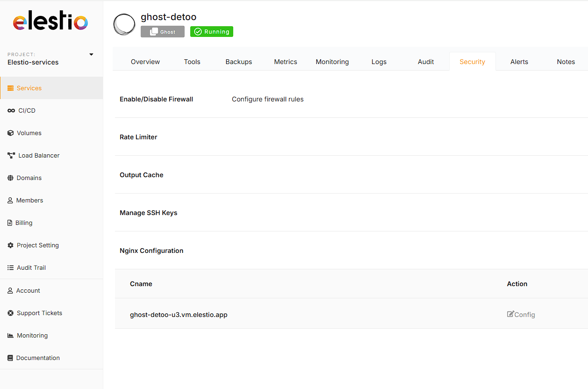Image resolution: width=588 pixels, height=389 pixels.
Task: Open the project selector dropdown arrow
Action: [x=91, y=55]
